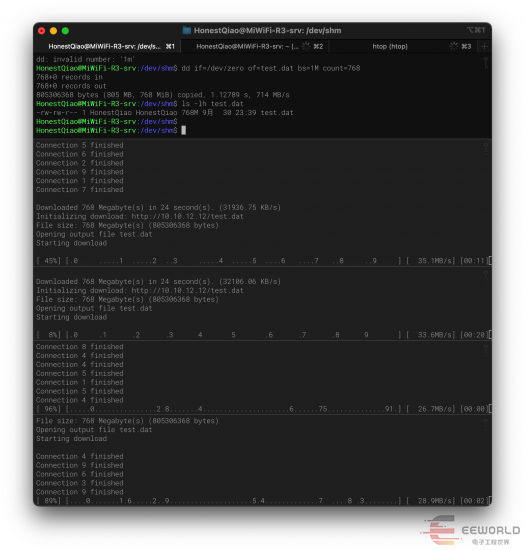Viewport: 525px width, 550px height.
Task: Click the indicator icon in the Connection 8 pane
Action: [485, 350]
